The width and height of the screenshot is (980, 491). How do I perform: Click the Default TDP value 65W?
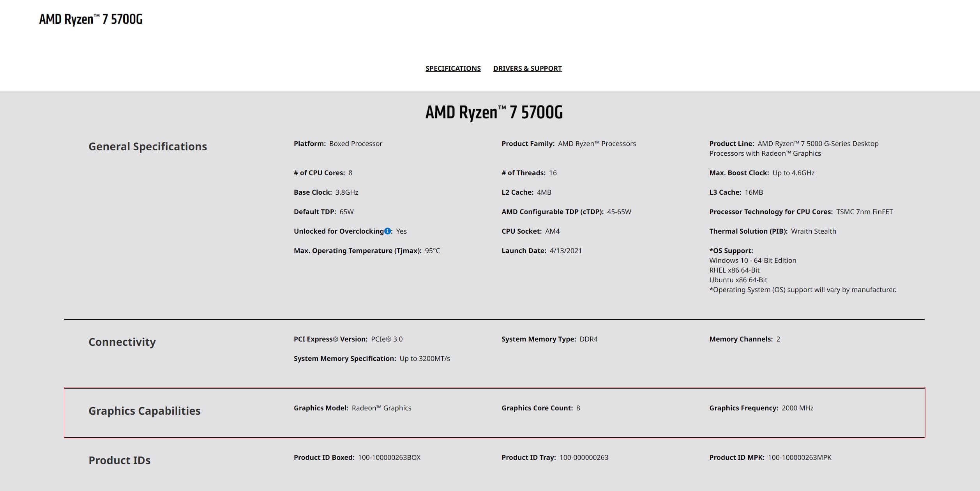[x=346, y=212]
